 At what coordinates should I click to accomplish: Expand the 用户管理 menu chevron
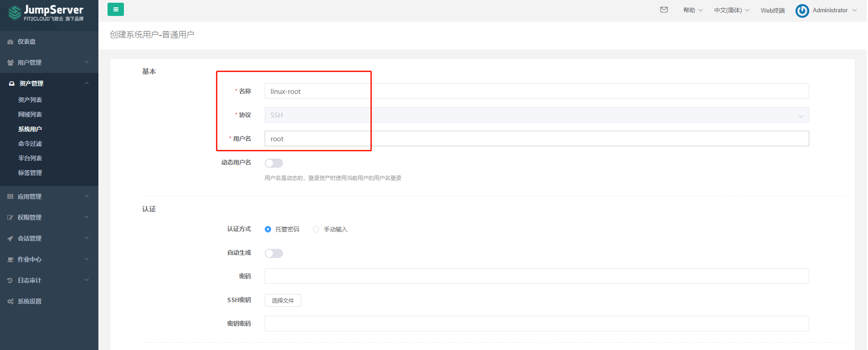87,62
